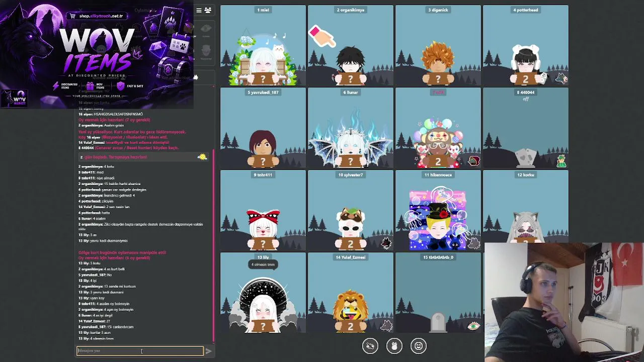Click chat line "yavrukedi_187: 15i canlandırcam"
The width and height of the screenshot is (644, 362).
coord(106,327)
